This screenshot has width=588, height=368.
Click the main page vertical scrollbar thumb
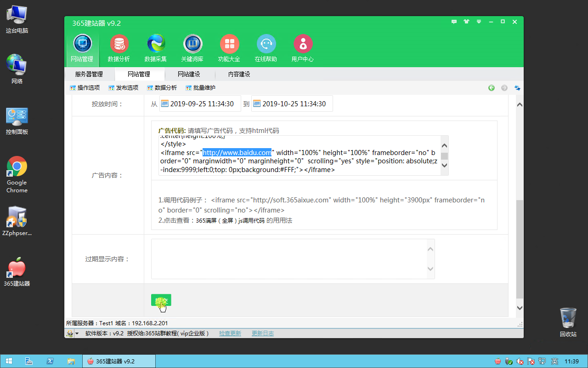pyautogui.click(x=520, y=249)
